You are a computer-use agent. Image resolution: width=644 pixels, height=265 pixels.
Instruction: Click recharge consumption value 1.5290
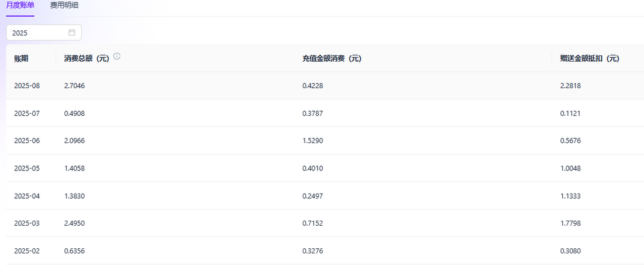(x=313, y=141)
